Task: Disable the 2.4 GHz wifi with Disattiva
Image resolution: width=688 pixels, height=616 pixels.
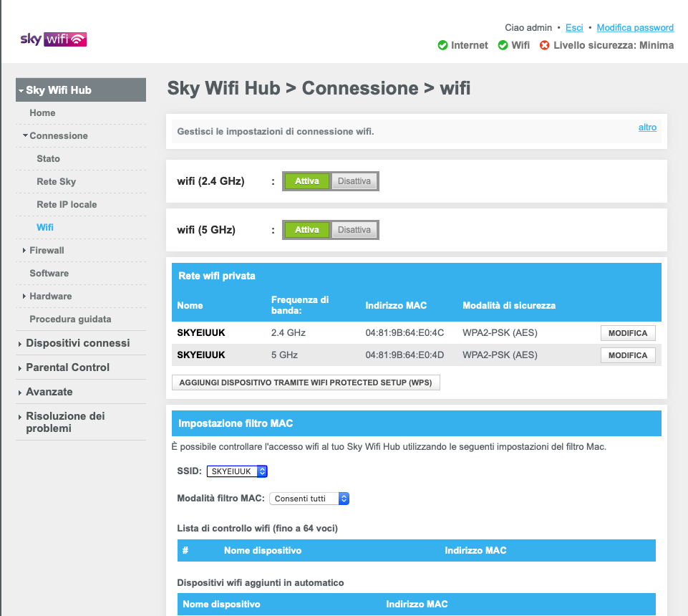Action: coord(354,181)
